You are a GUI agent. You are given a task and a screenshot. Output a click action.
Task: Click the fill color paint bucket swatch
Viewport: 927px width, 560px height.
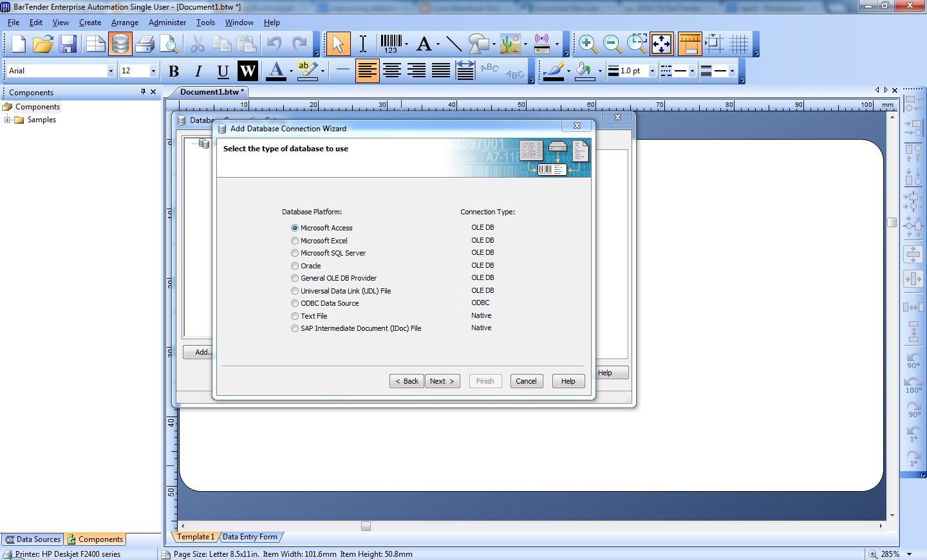(x=585, y=71)
